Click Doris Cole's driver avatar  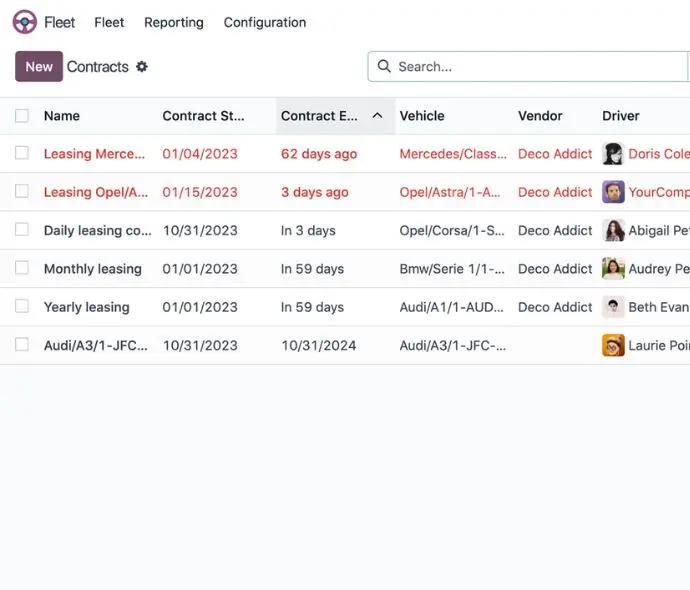pos(613,154)
